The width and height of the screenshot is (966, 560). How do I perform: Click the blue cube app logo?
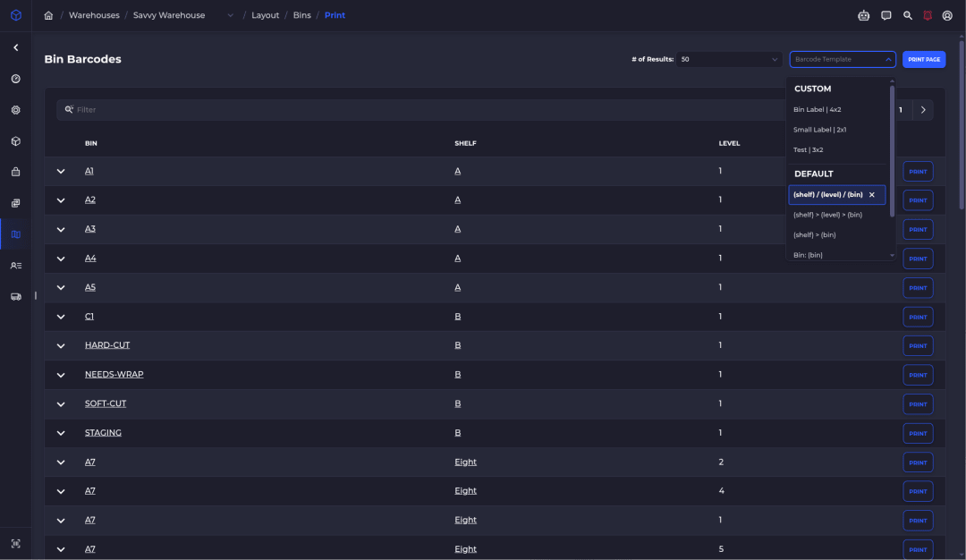click(x=16, y=15)
